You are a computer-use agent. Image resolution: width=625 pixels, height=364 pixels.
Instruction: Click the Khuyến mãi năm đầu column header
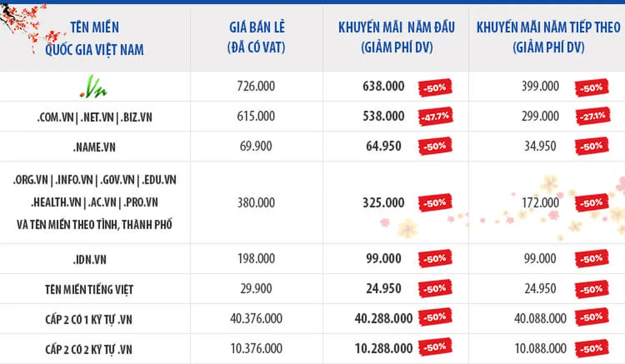(x=397, y=37)
